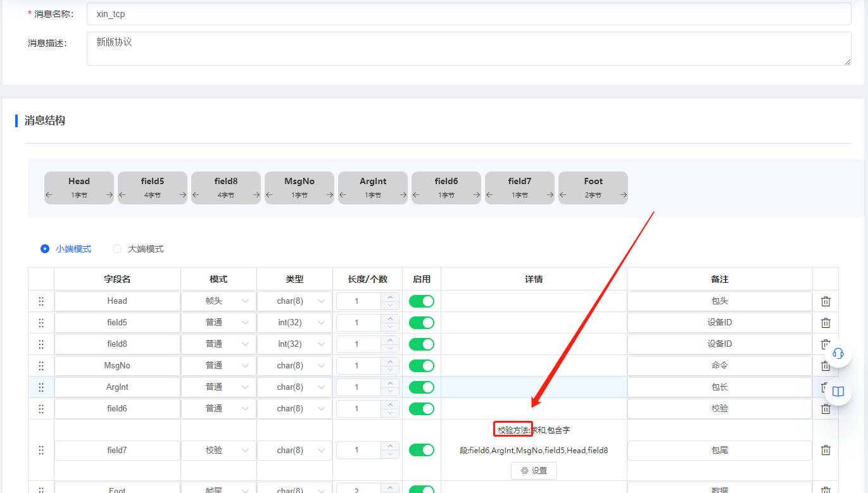Open the customer service headset icon
This screenshot has height=493, width=868.
pos(838,353)
